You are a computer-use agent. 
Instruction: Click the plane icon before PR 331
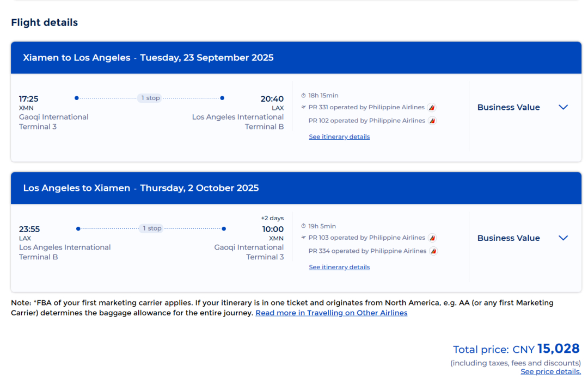[x=304, y=108]
